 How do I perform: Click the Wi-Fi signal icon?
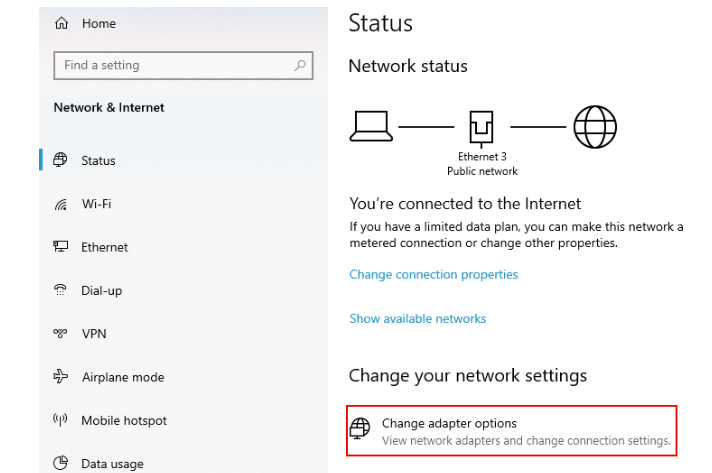(x=60, y=204)
